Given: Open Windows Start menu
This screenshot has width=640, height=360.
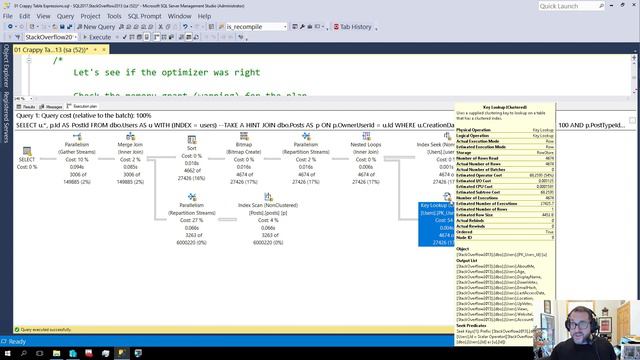Looking at the screenshot, I should coord(7,353).
